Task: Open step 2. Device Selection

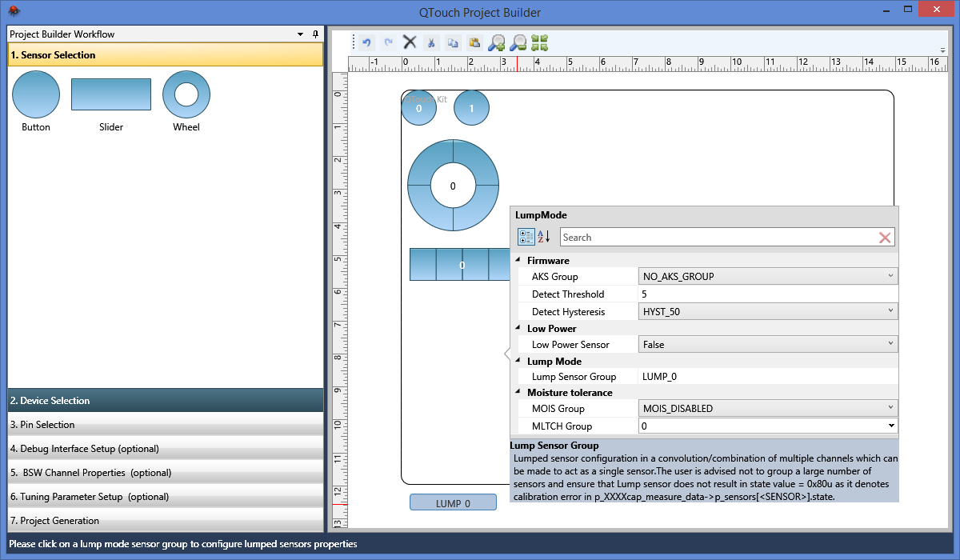Action: pos(166,401)
